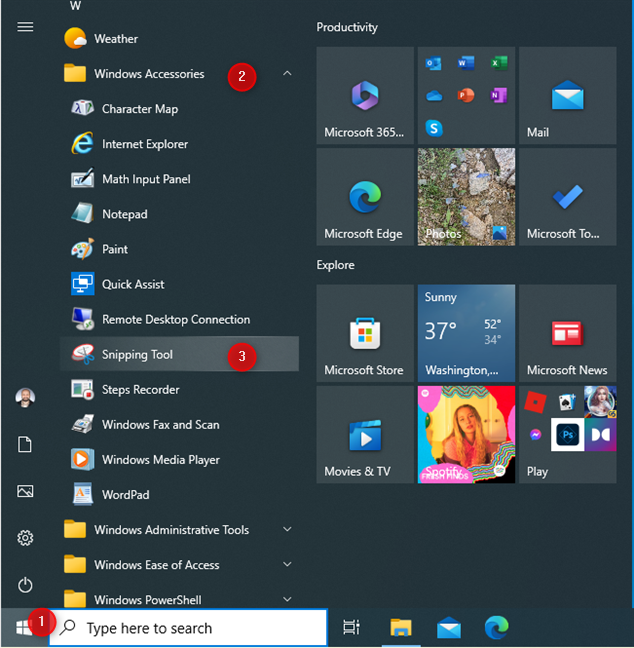634x648 pixels.
Task: Open the Mail tile
Action: point(567,96)
